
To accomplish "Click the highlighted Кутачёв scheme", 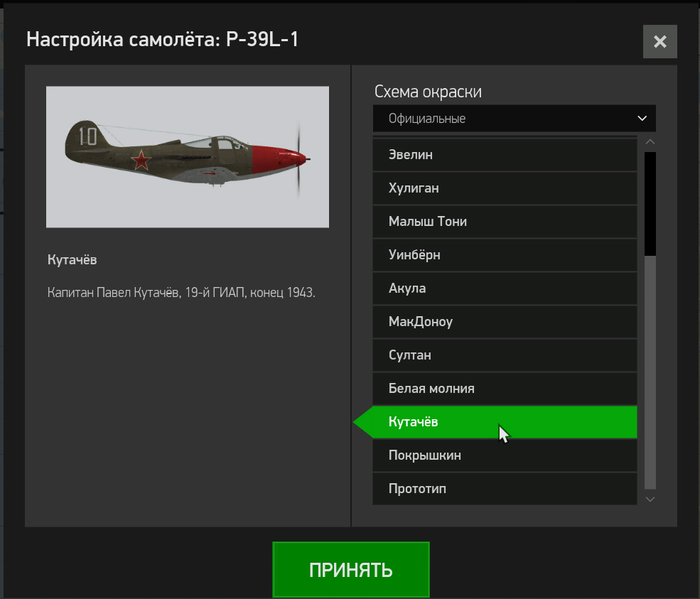I will [505, 422].
